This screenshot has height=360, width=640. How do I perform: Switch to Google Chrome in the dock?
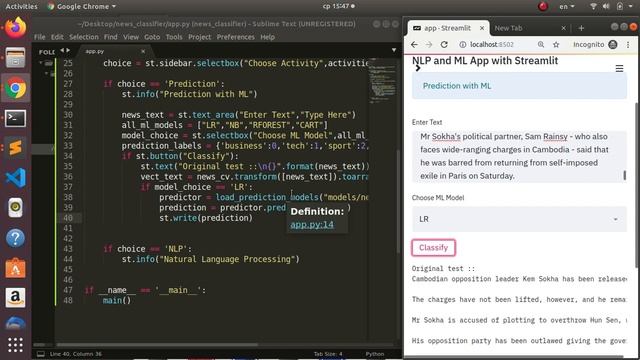point(16,88)
